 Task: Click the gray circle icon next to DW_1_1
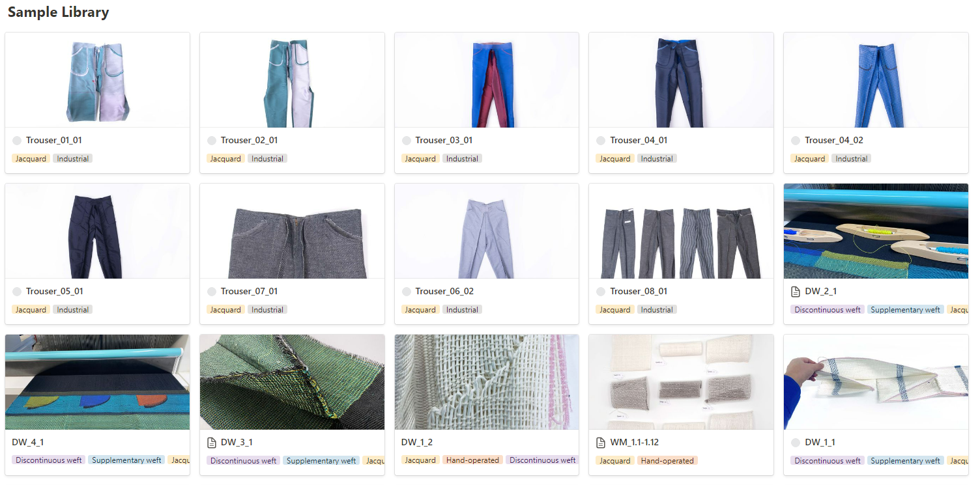tap(795, 443)
